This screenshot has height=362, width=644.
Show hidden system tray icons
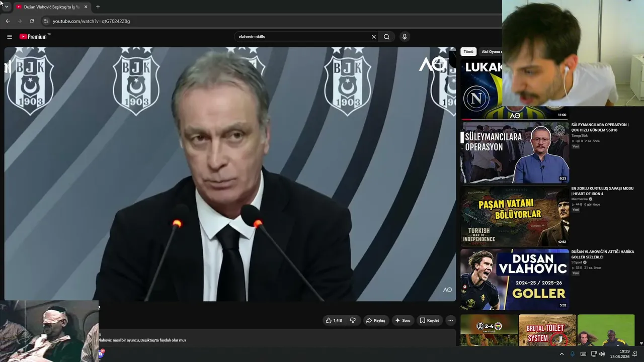click(561, 354)
